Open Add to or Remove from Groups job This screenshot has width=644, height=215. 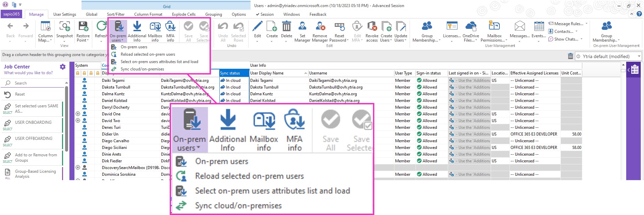[x=33, y=158]
